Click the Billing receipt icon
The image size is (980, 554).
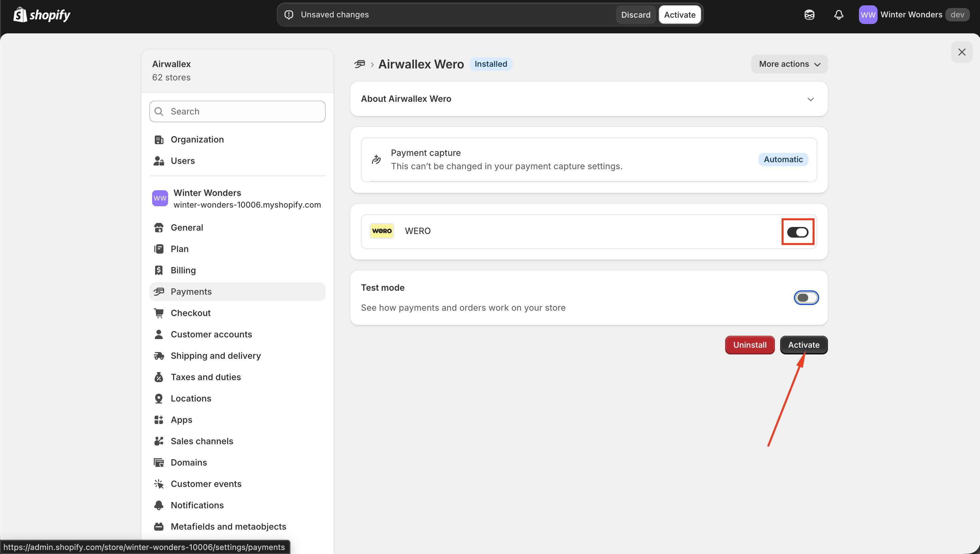point(159,270)
